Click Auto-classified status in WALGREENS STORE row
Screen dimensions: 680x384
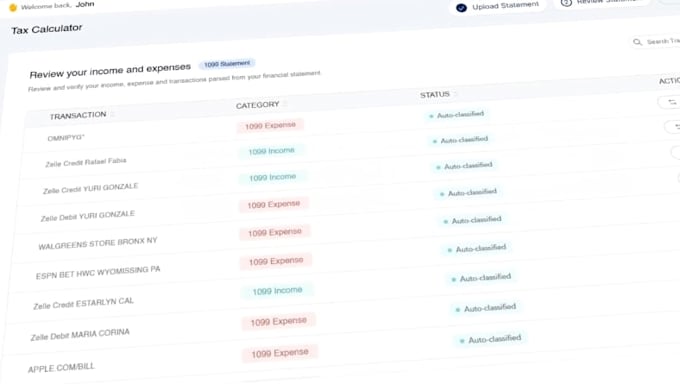473,220
